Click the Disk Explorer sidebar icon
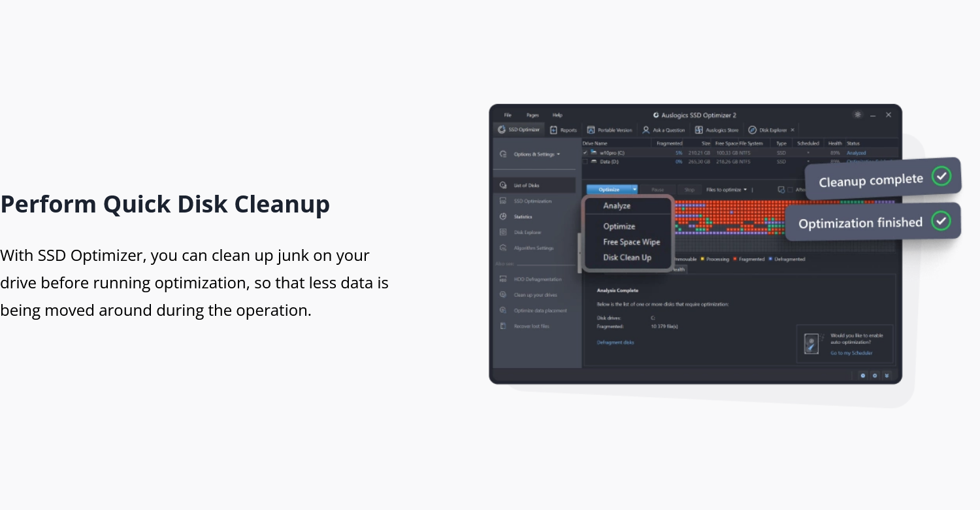 503,232
